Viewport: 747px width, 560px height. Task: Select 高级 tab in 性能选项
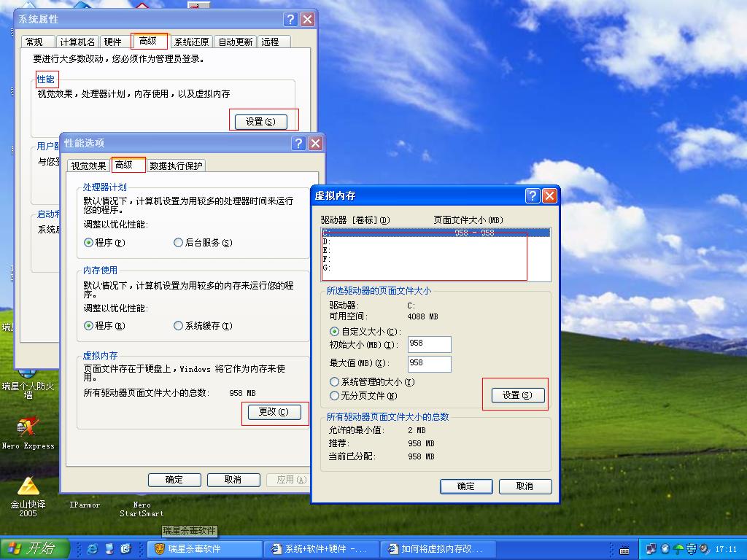coord(128,165)
